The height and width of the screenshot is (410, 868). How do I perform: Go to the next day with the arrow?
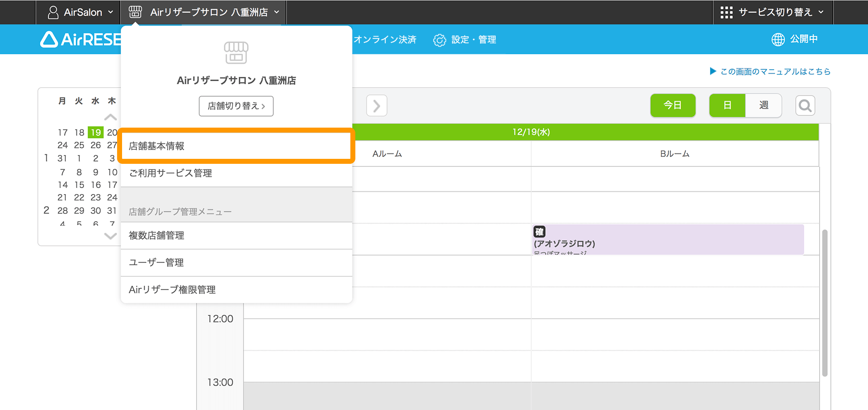coord(377,106)
